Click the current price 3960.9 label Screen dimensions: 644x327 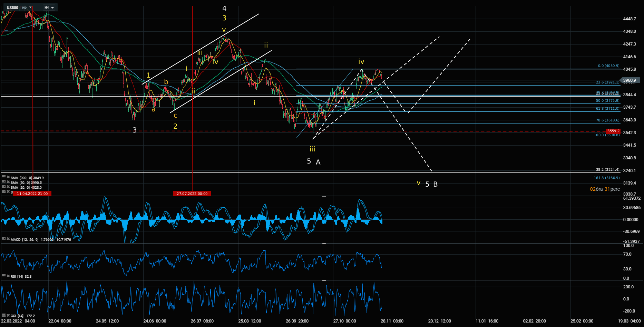tap(630, 80)
